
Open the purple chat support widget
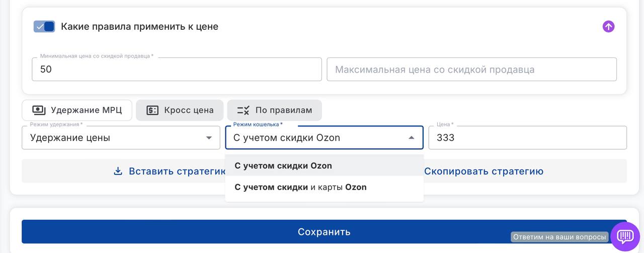[x=625, y=236]
